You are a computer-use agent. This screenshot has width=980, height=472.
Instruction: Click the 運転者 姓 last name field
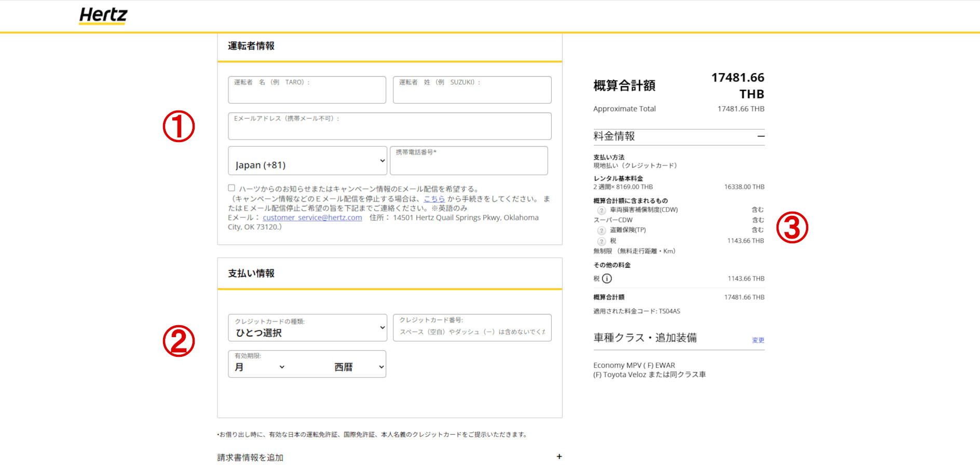coord(472,89)
